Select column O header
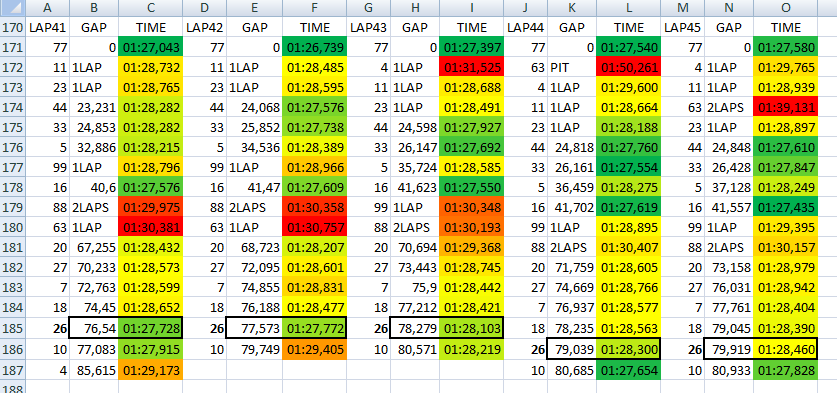The height and width of the screenshot is (393, 837). [x=786, y=9]
